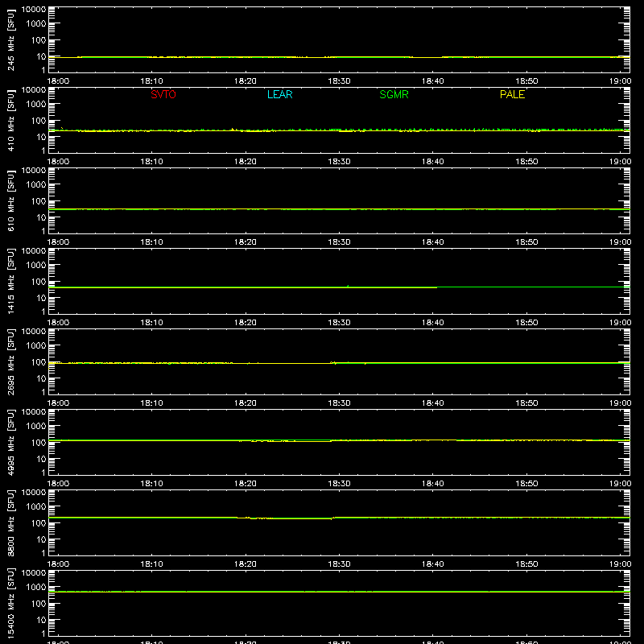Select the 4995 MHz [SFU] axis title

click(11, 442)
